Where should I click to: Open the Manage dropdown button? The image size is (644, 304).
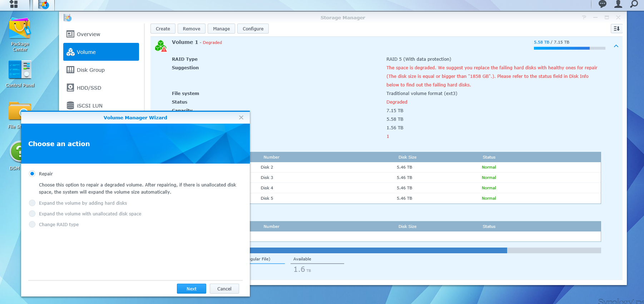pos(221,29)
